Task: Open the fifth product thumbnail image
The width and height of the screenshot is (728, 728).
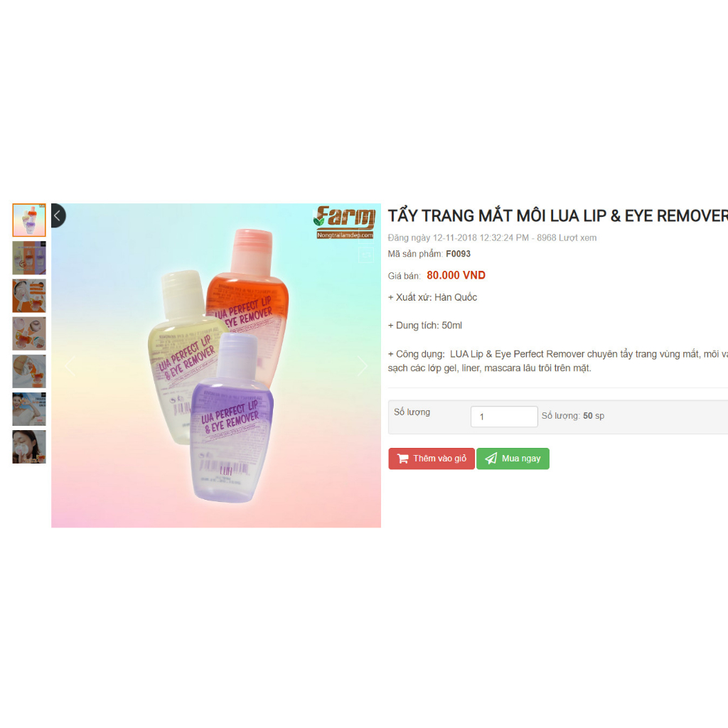Action: [29, 371]
